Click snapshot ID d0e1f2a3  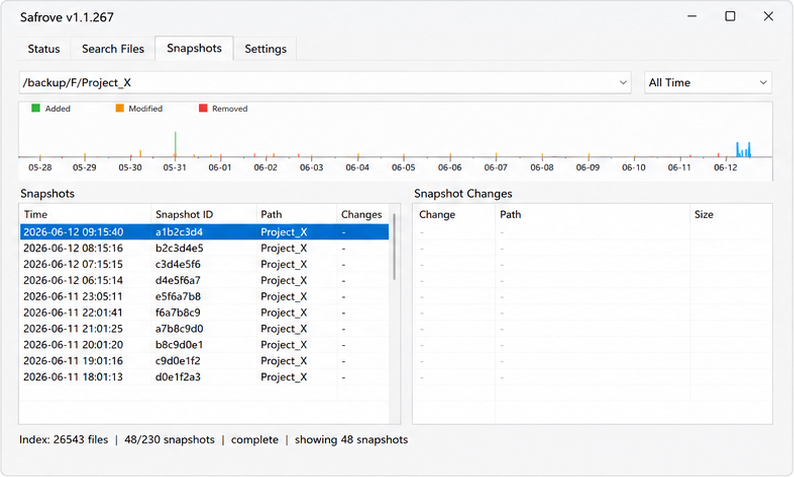pyautogui.click(x=178, y=377)
